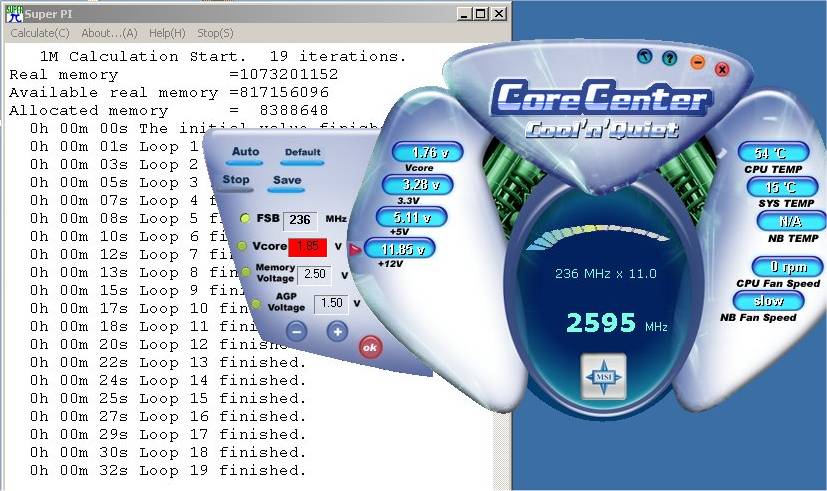Click the 236 MHz x 11.0 multiplier text

pyautogui.click(x=605, y=274)
